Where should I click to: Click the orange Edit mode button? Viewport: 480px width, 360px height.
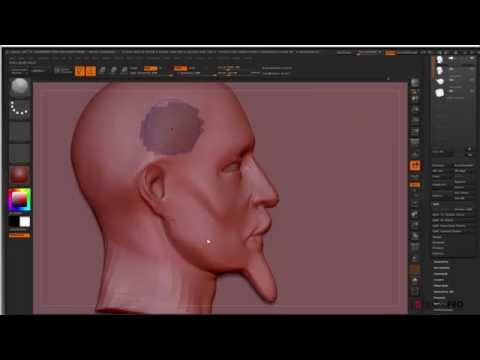[80, 71]
